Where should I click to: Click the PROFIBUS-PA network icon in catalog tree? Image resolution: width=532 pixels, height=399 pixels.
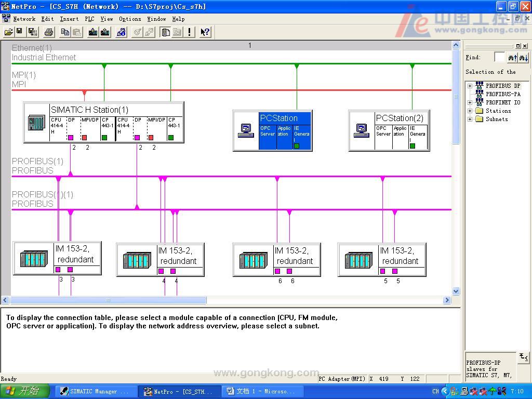[480, 94]
